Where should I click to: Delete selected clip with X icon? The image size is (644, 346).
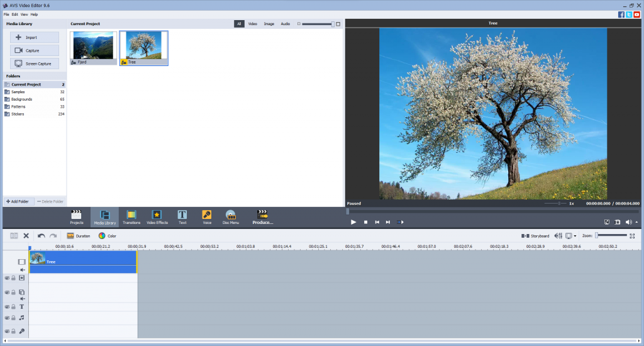pos(26,236)
